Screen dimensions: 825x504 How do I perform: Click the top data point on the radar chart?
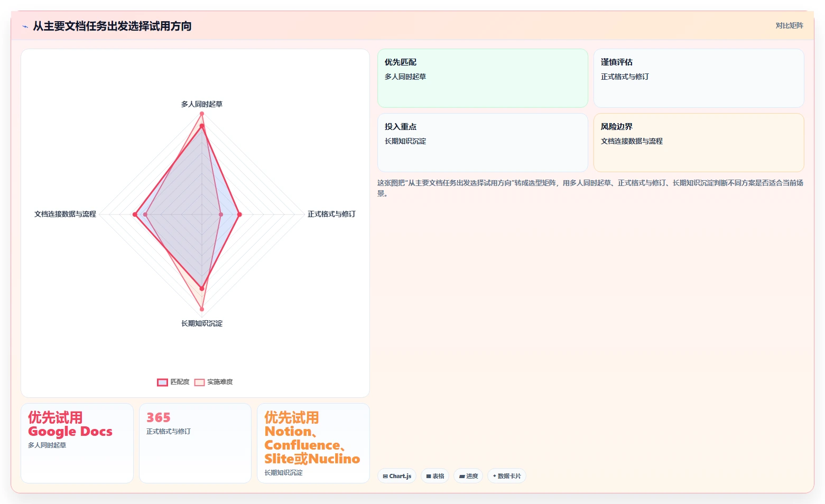click(x=202, y=114)
